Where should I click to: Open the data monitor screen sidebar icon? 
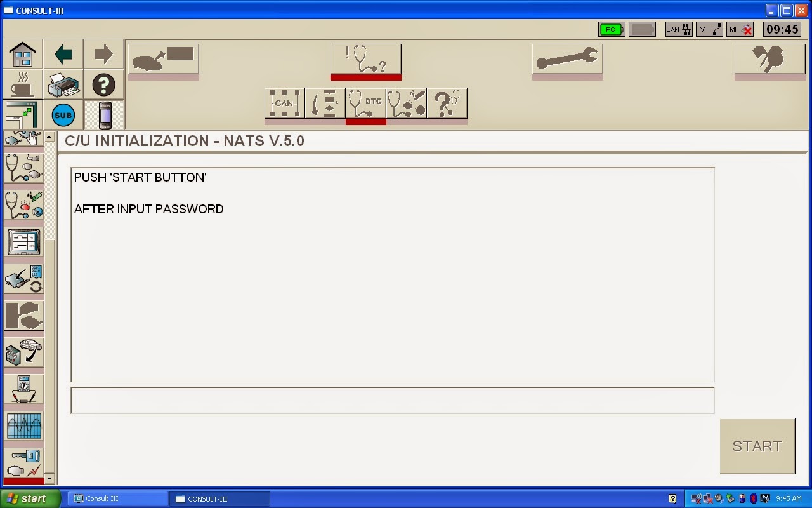click(x=24, y=242)
